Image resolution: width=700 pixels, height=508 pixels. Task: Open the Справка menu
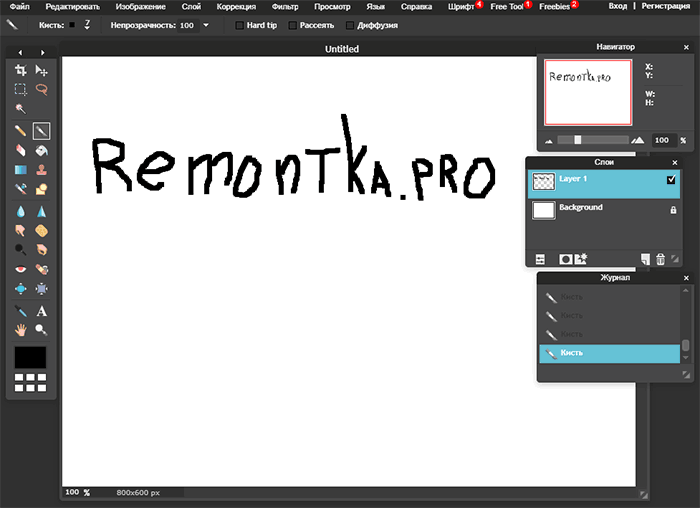point(416,6)
